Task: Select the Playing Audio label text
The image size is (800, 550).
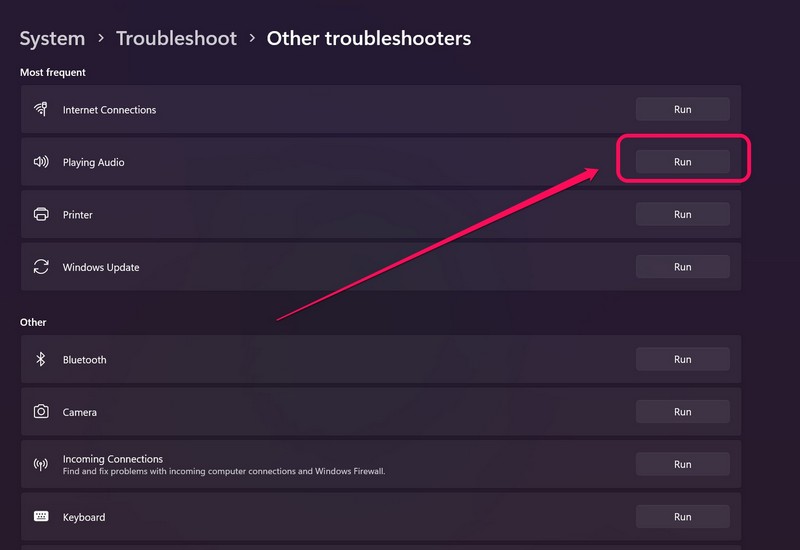Action: click(x=94, y=162)
